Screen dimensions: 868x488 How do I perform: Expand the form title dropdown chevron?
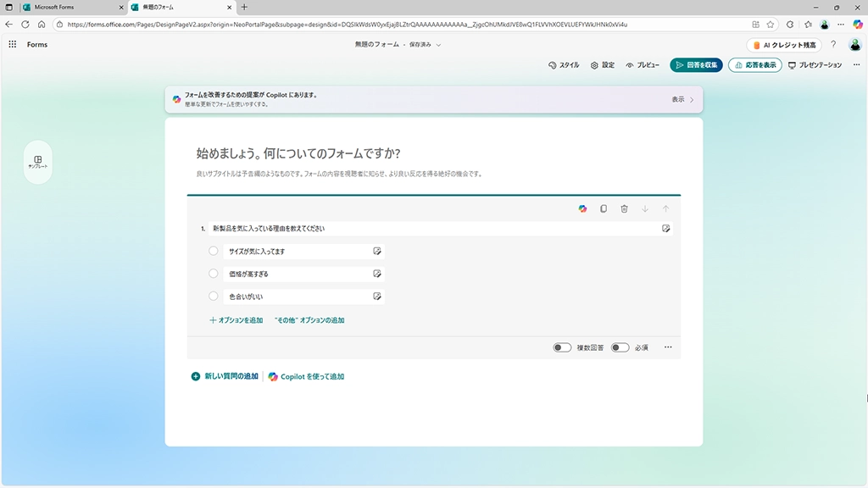(438, 45)
